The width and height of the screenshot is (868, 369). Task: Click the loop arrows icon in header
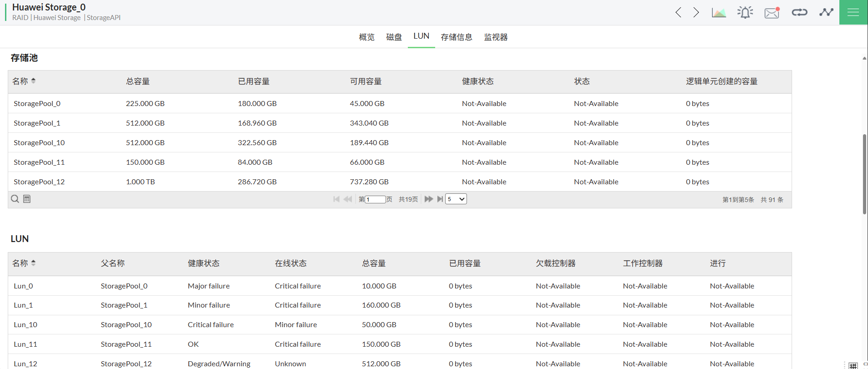[x=799, y=12]
